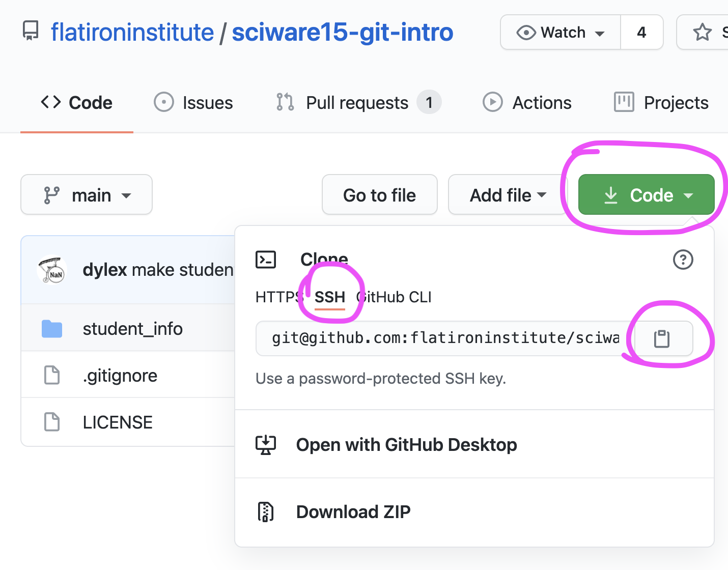This screenshot has height=570, width=728.
Task: Click the LICENSE file icon
Action: point(52,422)
